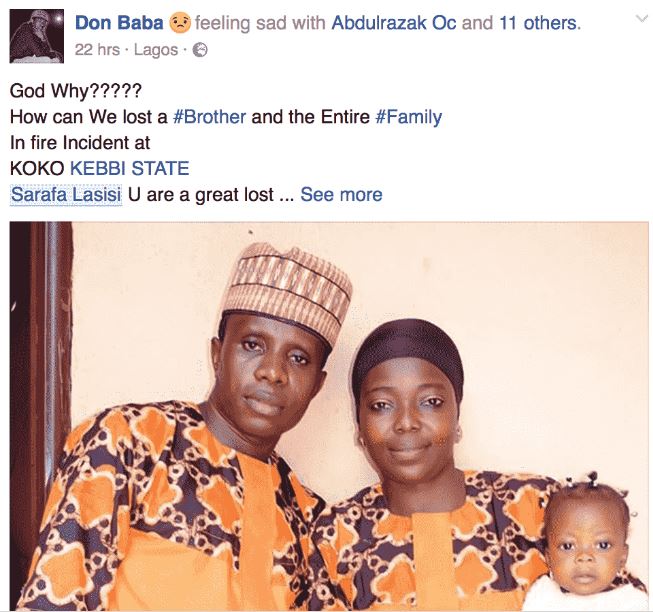Click the Lagos location link
653x612 pixels.
(x=156, y=50)
